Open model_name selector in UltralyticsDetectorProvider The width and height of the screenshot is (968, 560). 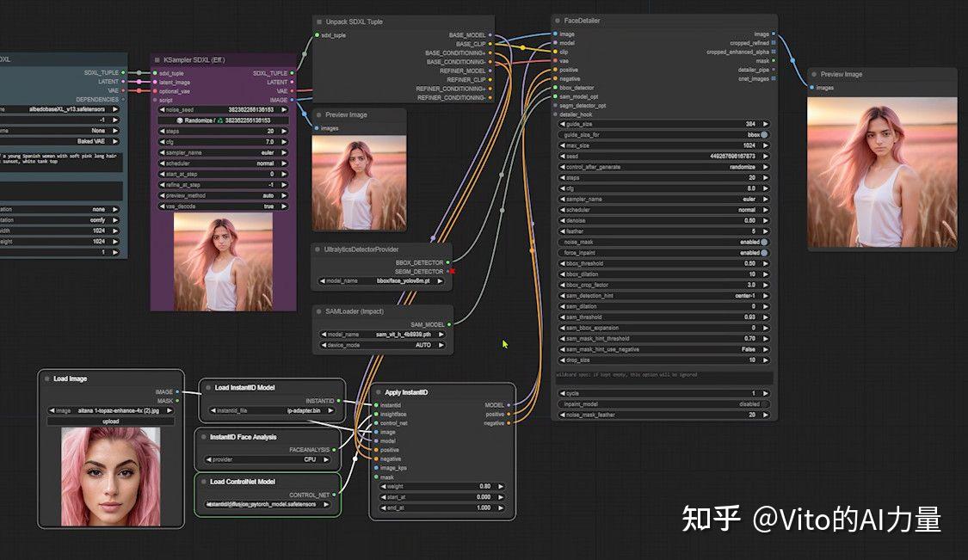point(381,281)
